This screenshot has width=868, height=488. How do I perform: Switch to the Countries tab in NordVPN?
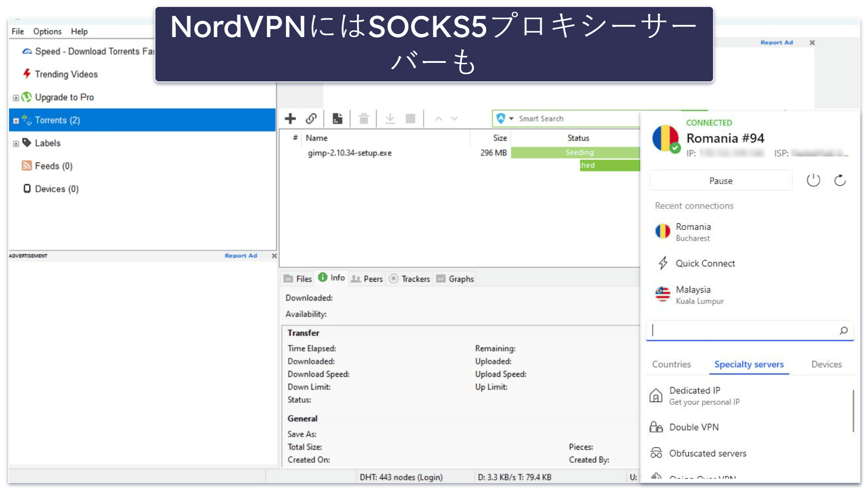671,365
